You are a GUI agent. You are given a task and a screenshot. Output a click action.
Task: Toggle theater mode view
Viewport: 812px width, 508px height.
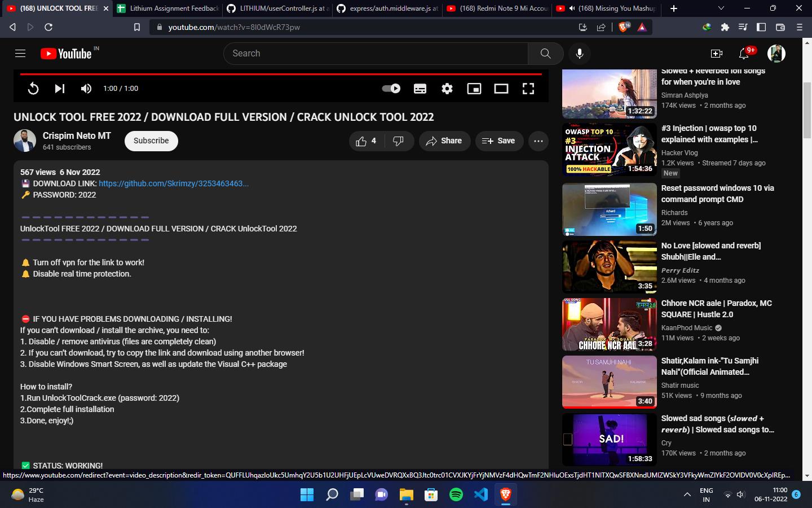click(501, 89)
